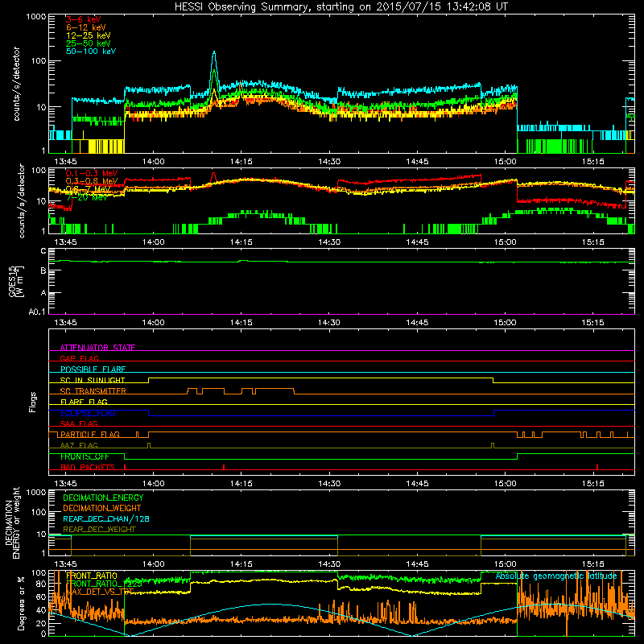Click the DECIMATION_WEIGHT legend label

tap(102, 508)
